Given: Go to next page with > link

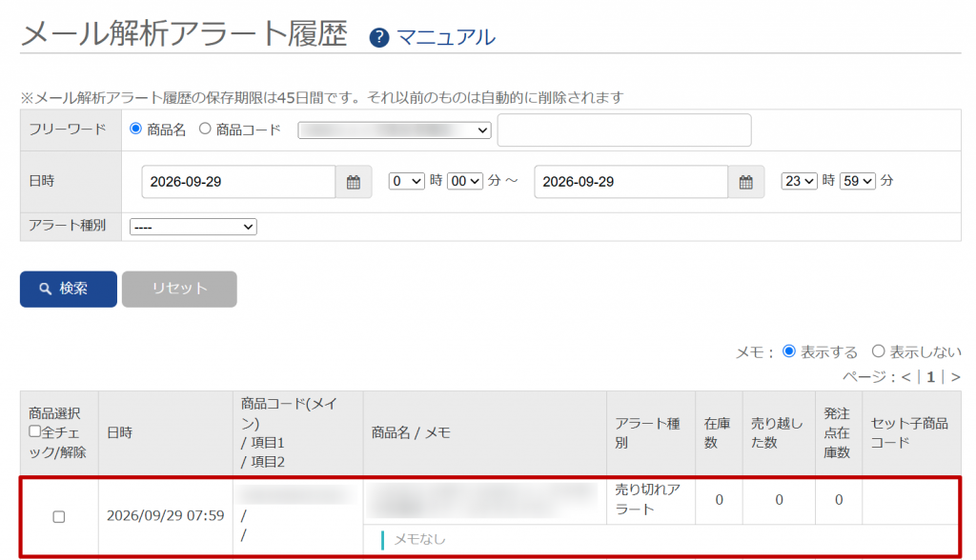Looking at the screenshot, I should click(955, 377).
